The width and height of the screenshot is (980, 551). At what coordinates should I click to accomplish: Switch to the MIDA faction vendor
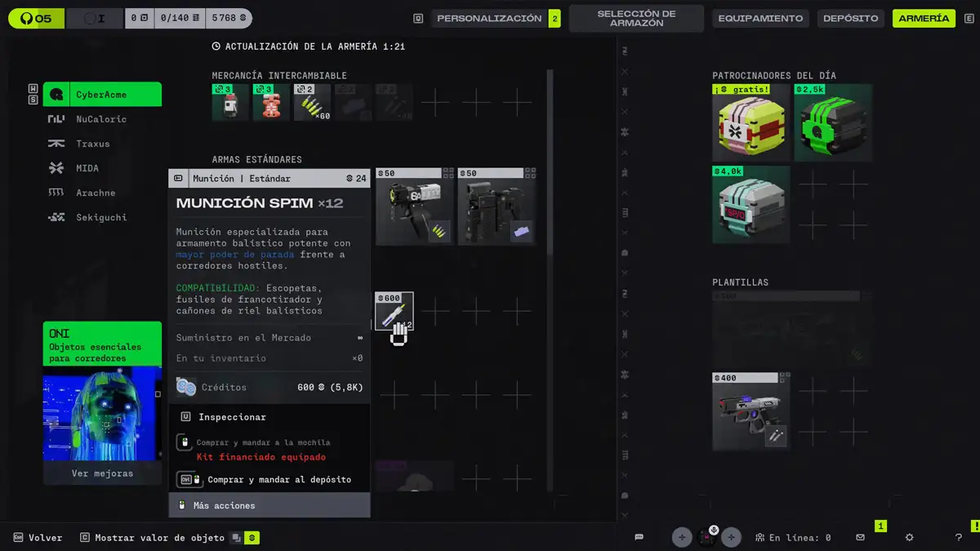tap(87, 168)
